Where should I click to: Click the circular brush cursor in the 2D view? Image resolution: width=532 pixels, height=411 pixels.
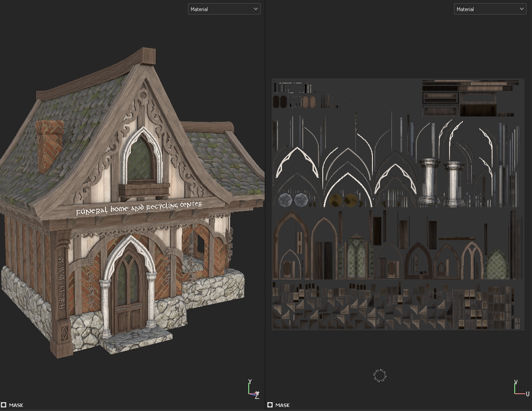point(380,376)
